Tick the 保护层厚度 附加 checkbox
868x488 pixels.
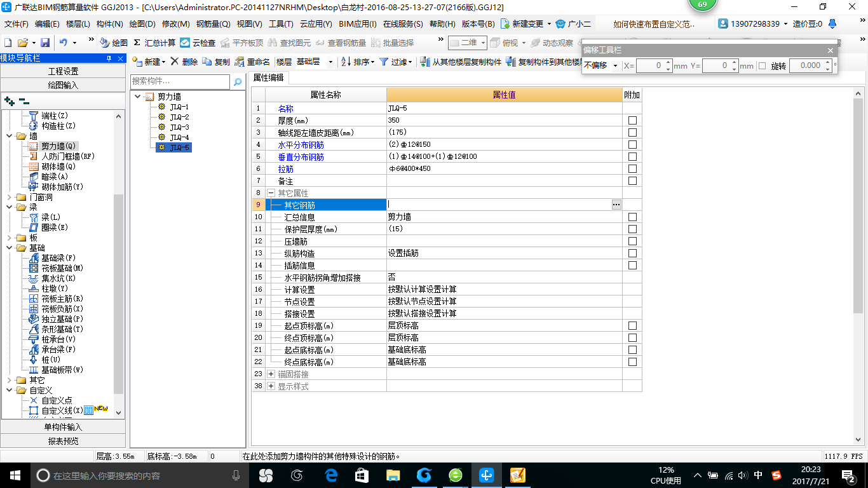click(632, 229)
